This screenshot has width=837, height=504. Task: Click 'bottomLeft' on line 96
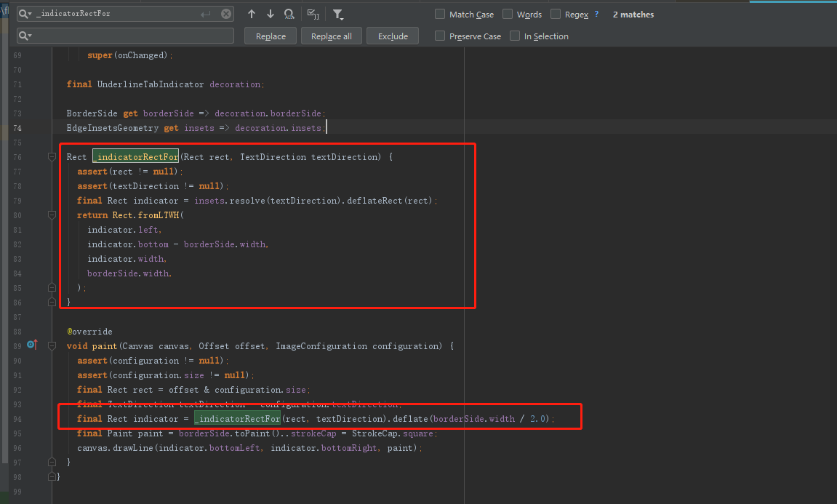click(234, 448)
